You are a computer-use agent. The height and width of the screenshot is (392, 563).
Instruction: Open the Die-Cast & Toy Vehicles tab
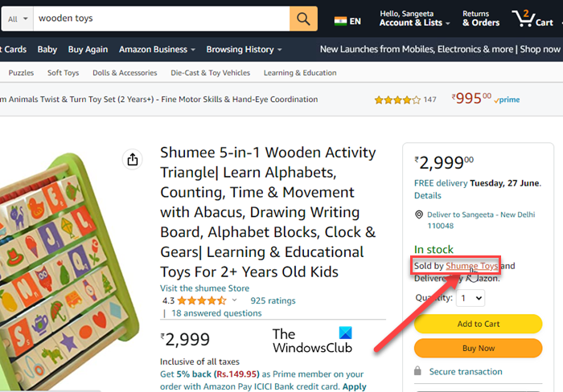coord(210,73)
